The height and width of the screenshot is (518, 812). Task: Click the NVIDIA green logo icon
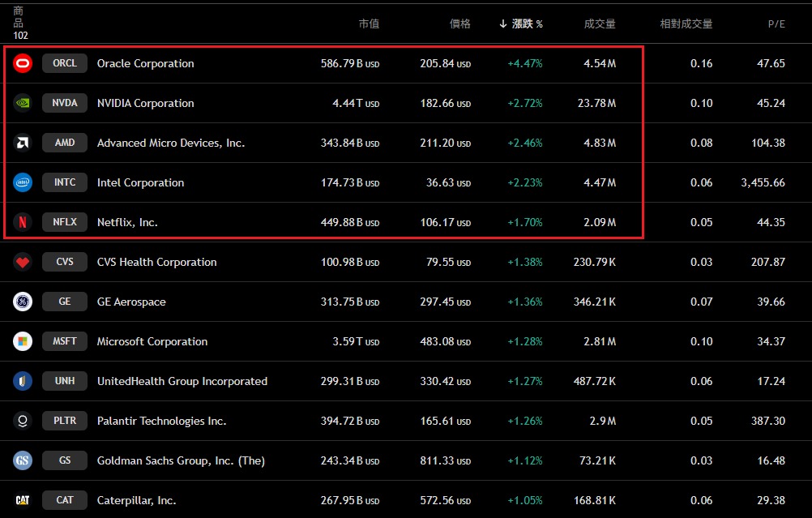click(23, 103)
